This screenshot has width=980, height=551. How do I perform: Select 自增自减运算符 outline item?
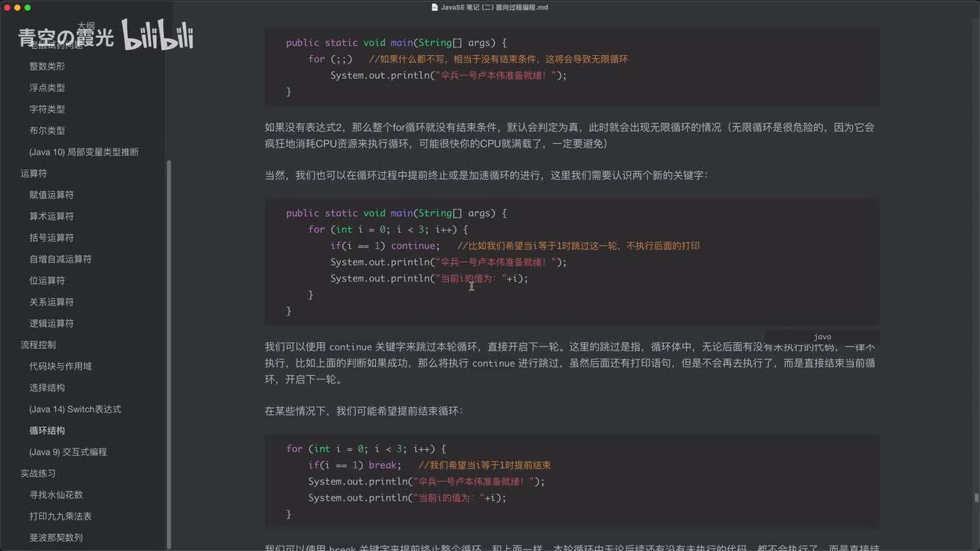(x=60, y=259)
